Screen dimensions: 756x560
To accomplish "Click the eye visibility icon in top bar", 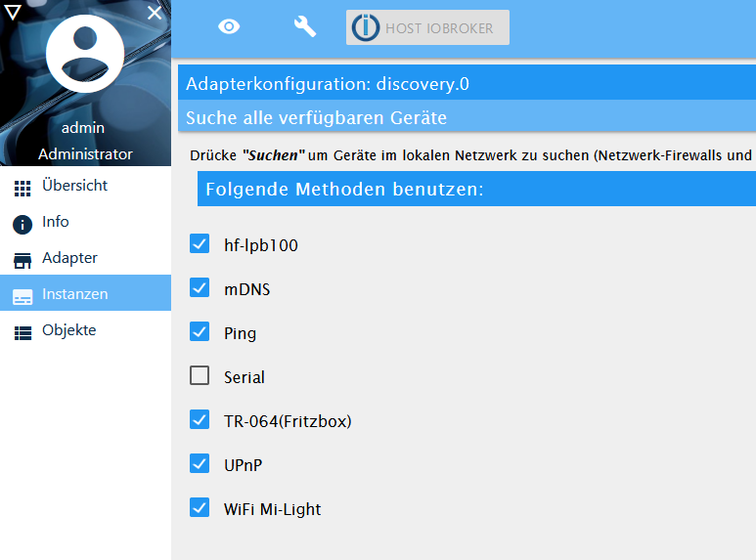I will pyautogui.click(x=229, y=27).
